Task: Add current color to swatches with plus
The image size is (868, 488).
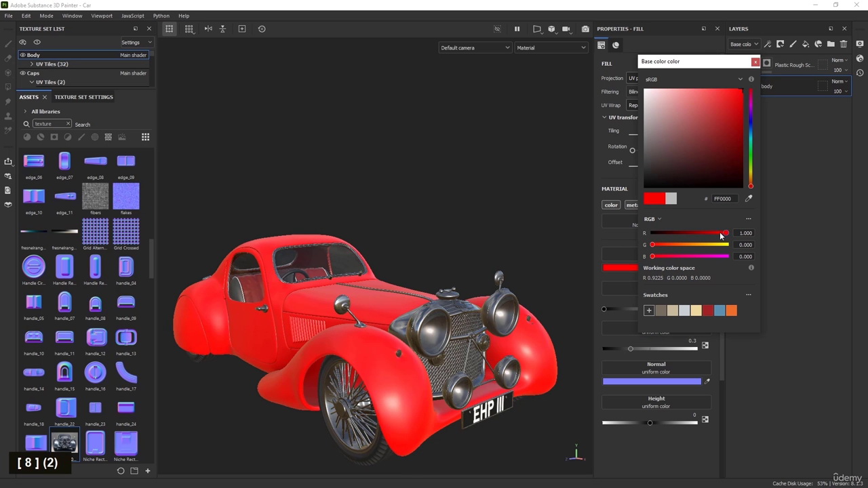Action: (649, 310)
